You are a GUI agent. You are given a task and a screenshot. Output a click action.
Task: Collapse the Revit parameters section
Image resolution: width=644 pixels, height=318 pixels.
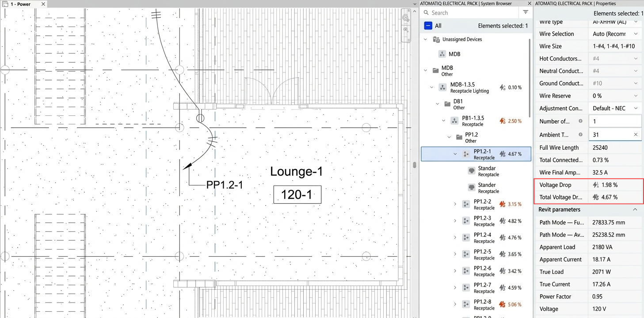click(x=635, y=209)
